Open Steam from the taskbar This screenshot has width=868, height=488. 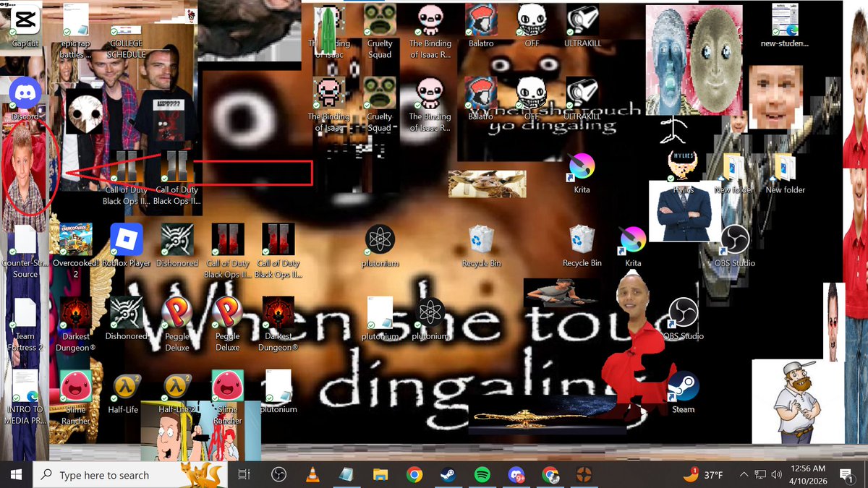448,475
